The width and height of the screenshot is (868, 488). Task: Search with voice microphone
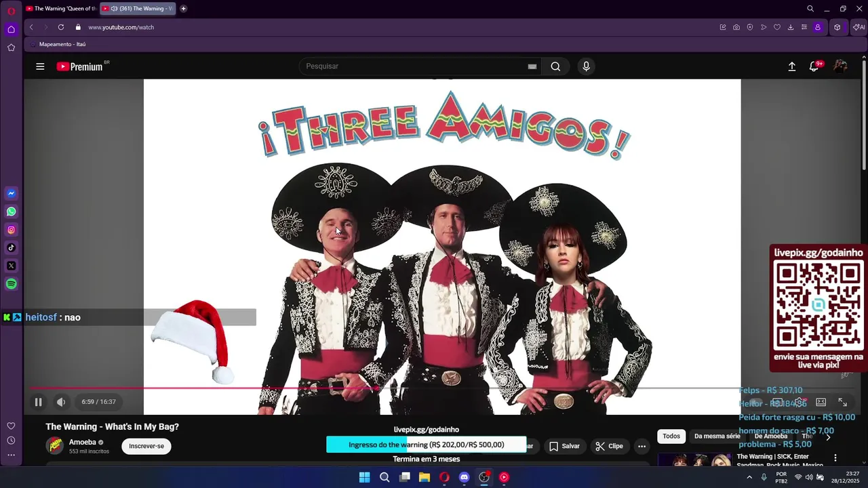point(586,66)
